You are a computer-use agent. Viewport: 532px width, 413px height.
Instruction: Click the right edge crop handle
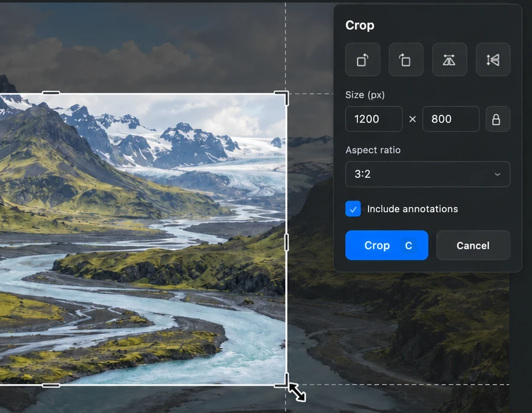pos(286,242)
